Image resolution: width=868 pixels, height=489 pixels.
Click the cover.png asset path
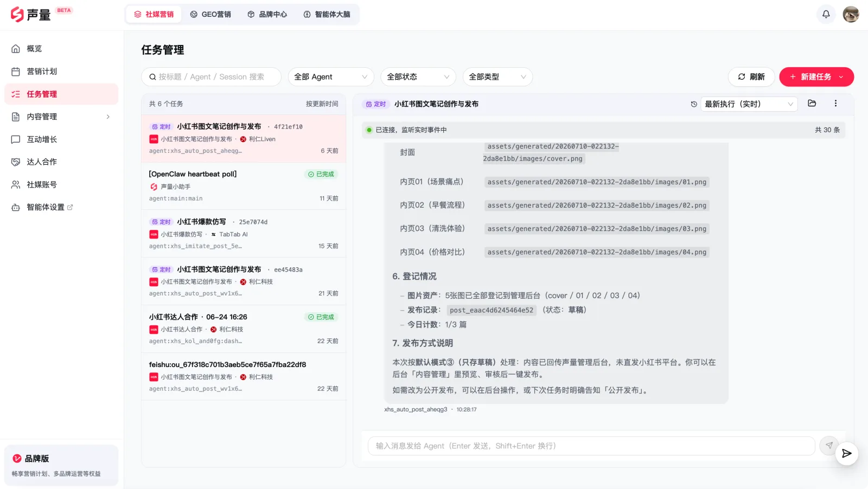point(551,152)
